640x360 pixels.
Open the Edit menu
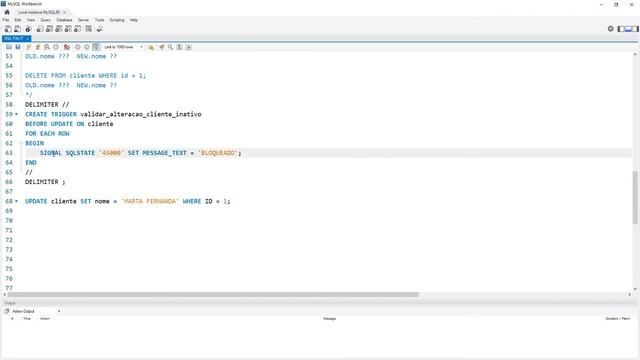click(18, 20)
